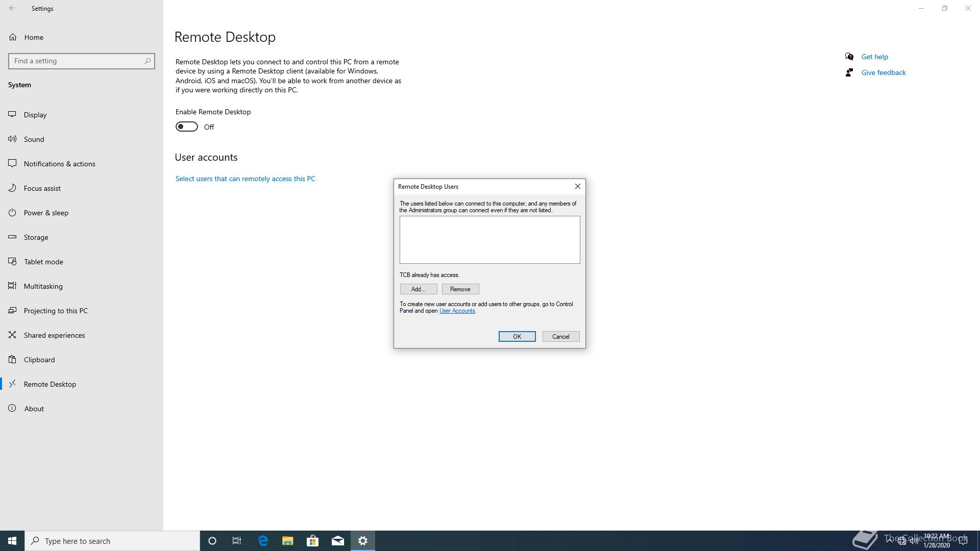Click the Notifications & actions icon
980x551 pixels.
click(12, 164)
